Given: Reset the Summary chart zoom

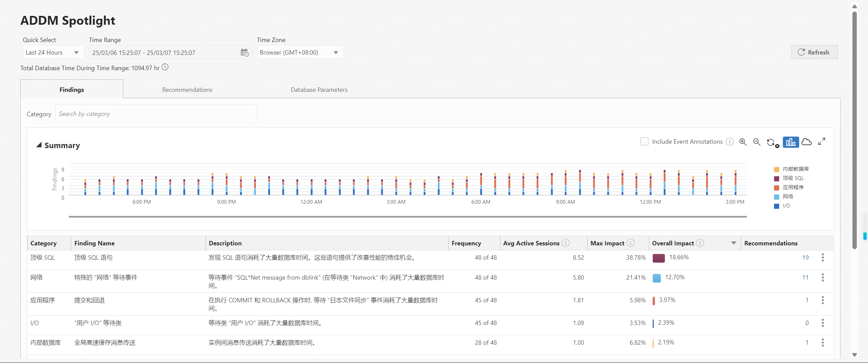Looking at the screenshot, I should pyautogui.click(x=773, y=142).
